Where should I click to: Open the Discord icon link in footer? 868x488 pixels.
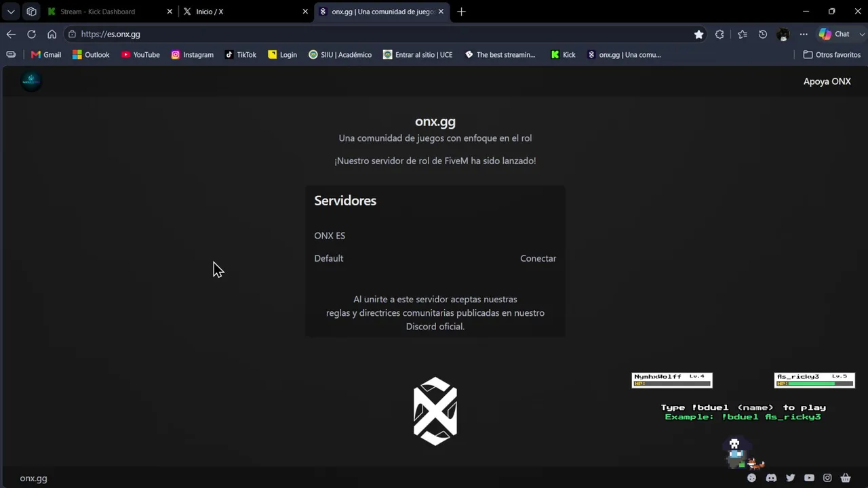coord(771,478)
